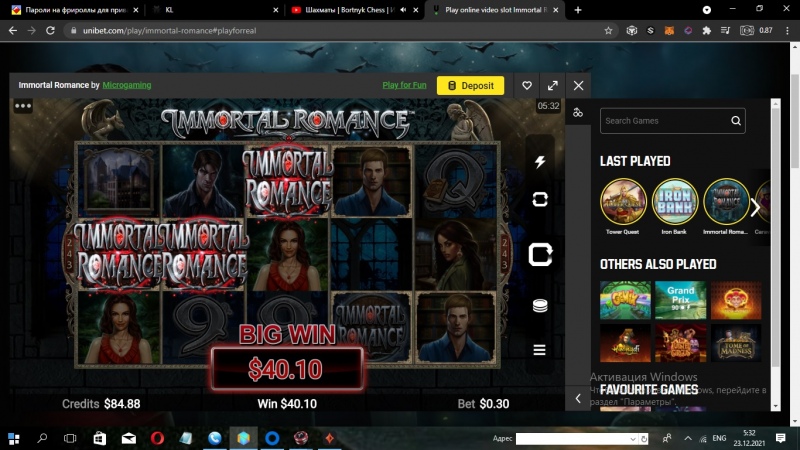
Task: Bookmark this page with the star
Action: tap(608, 31)
